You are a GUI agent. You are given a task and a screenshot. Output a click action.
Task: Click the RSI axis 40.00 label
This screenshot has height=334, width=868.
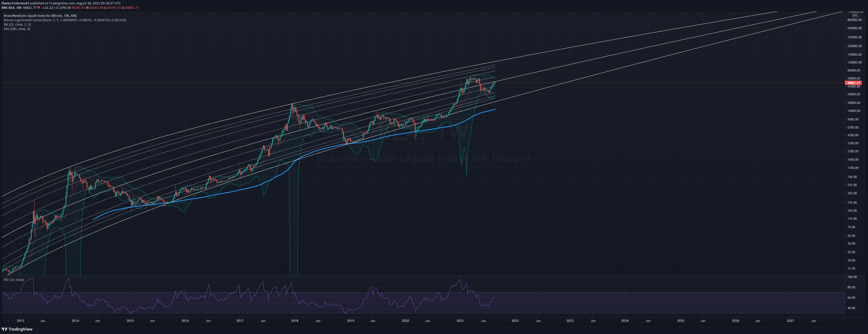tap(851, 308)
